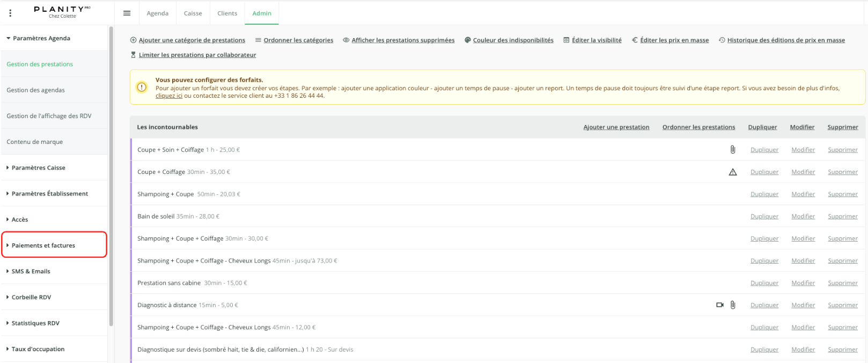Image resolution: width=868 pixels, height=363 pixels.
Task: Open the three-dot menu beside Planity logo
Action: (x=10, y=13)
